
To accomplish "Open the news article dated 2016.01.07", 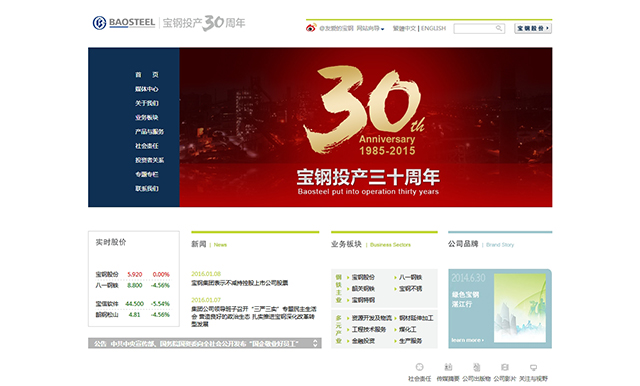I will coord(254,316).
